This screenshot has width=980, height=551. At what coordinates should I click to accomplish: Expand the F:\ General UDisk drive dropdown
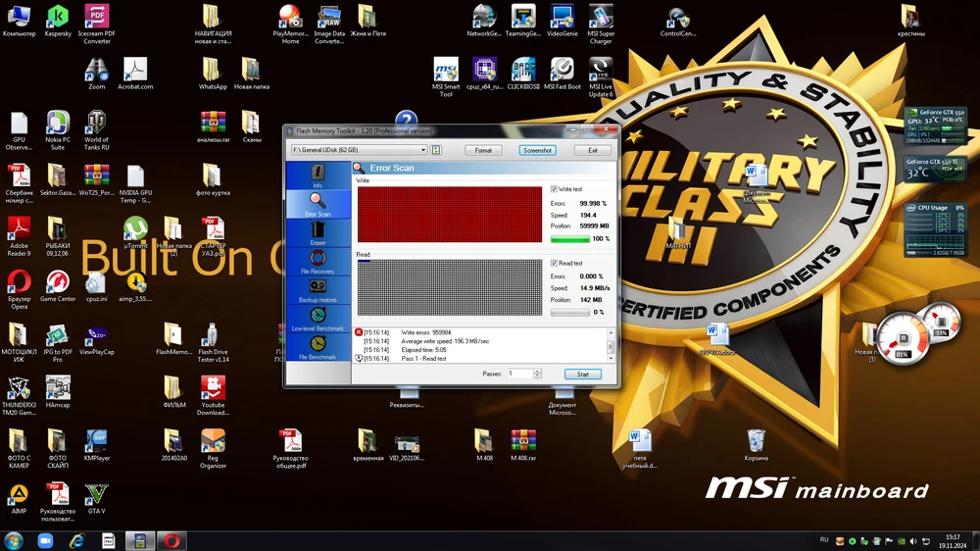point(423,150)
